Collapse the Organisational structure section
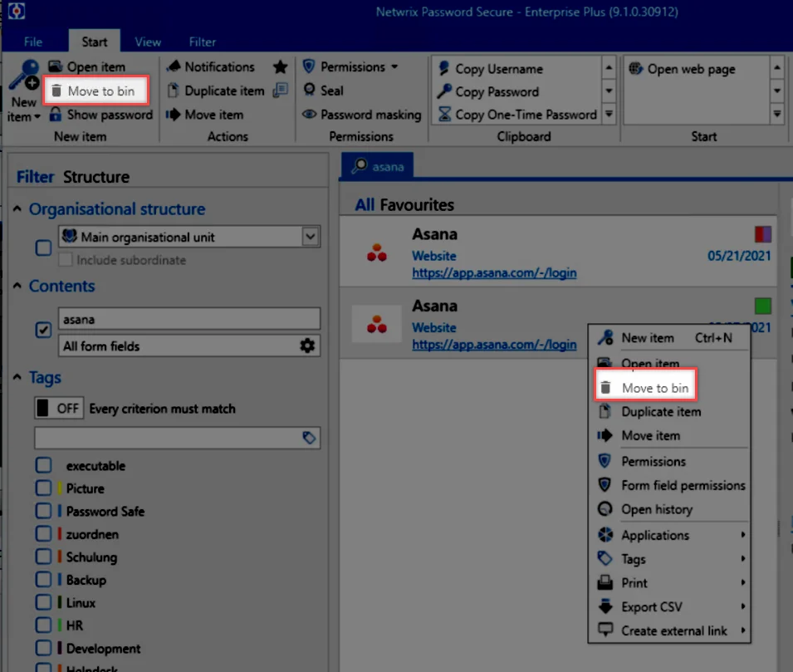793x672 pixels. tap(17, 208)
